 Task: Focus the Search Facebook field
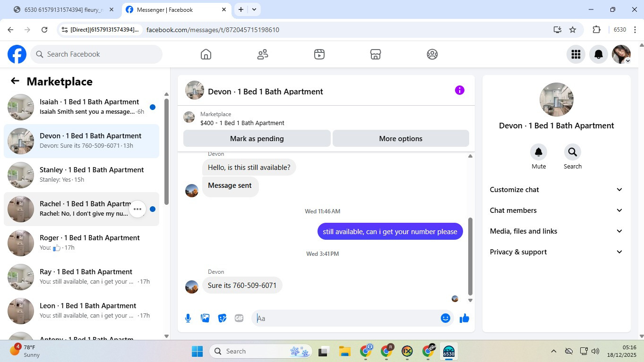(x=96, y=54)
